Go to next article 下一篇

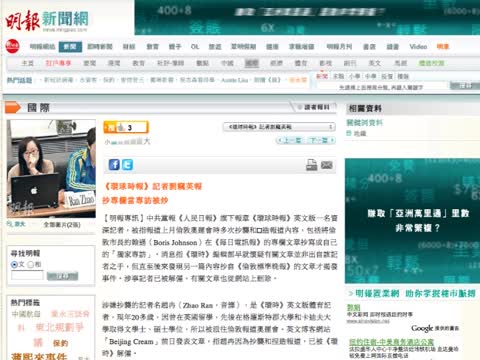[321, 141]
